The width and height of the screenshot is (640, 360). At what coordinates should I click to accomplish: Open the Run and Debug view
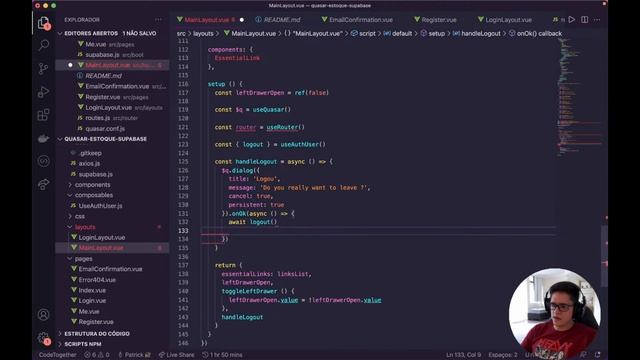point(44,92)
